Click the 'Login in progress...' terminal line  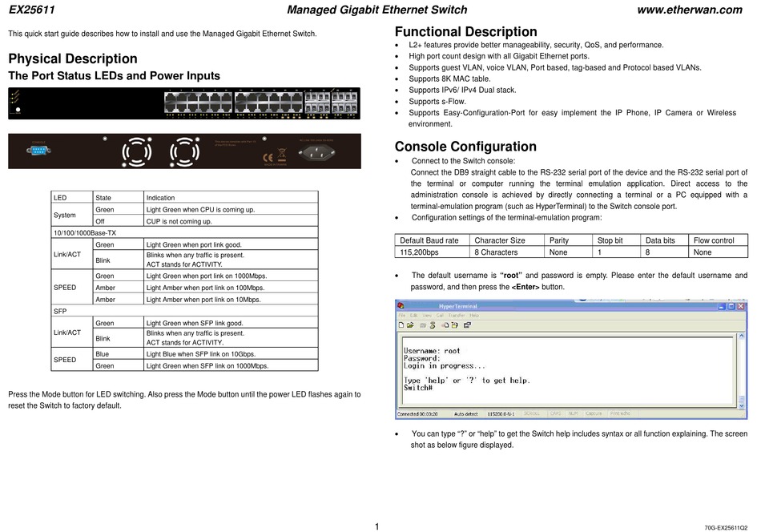point(444,366)
